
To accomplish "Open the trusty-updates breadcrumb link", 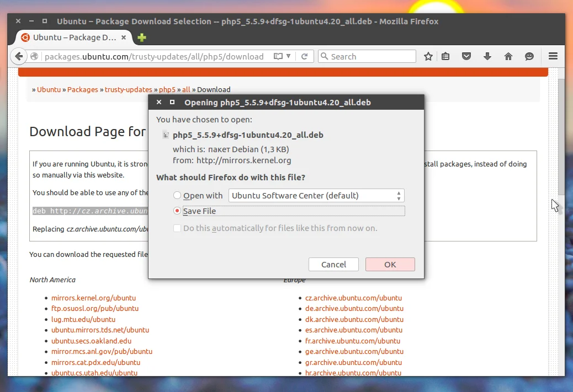I will click(128, 89).
